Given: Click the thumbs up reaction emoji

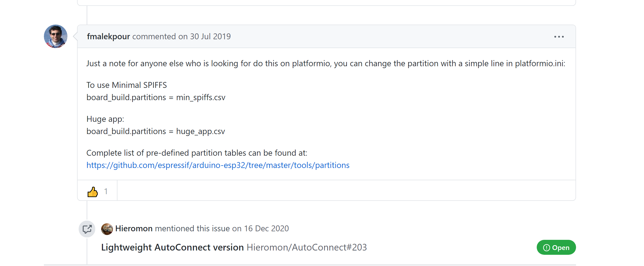Looking at the screenshot, I should pyautogui.click(x=93, y=191).
